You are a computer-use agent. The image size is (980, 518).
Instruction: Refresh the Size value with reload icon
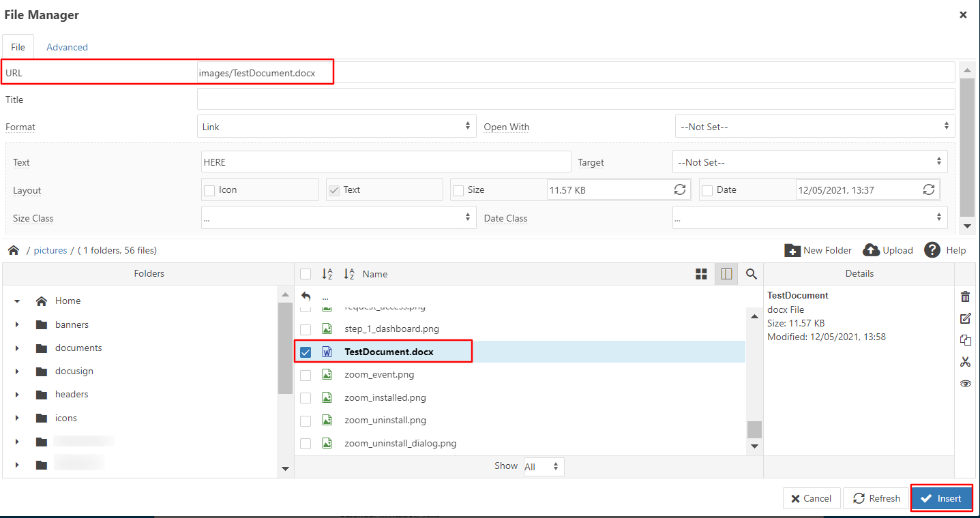click(680, 189)
